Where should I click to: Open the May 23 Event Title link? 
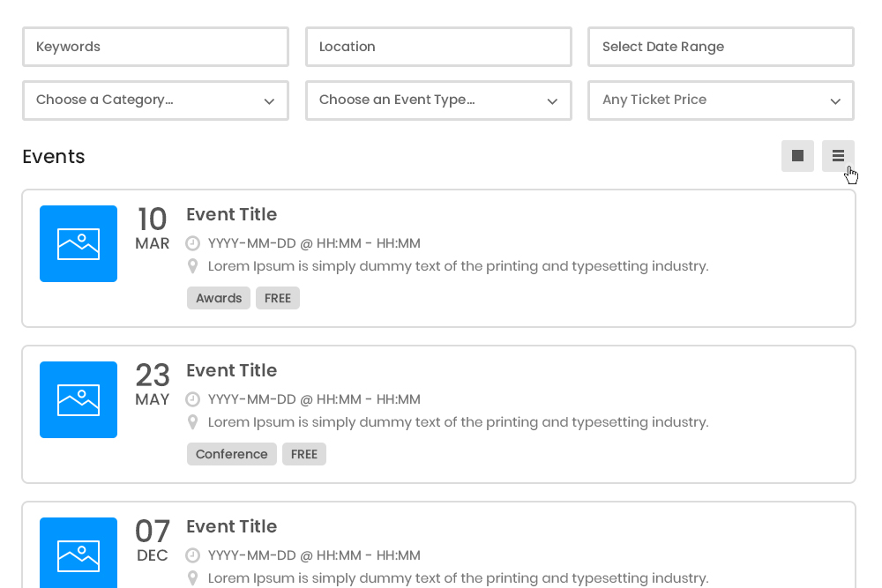pos(231,370)
